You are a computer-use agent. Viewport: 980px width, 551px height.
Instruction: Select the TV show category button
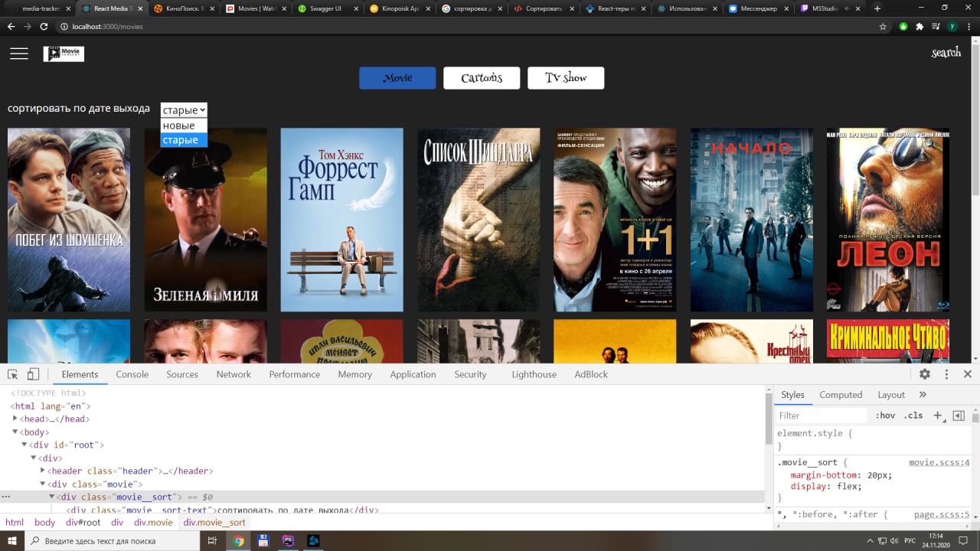point(566,78)
